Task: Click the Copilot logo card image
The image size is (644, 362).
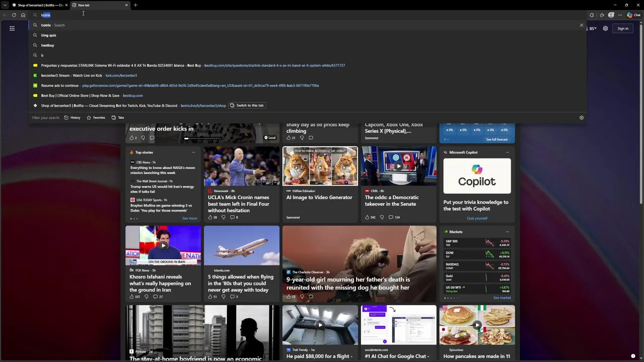Action: [477, 176]
